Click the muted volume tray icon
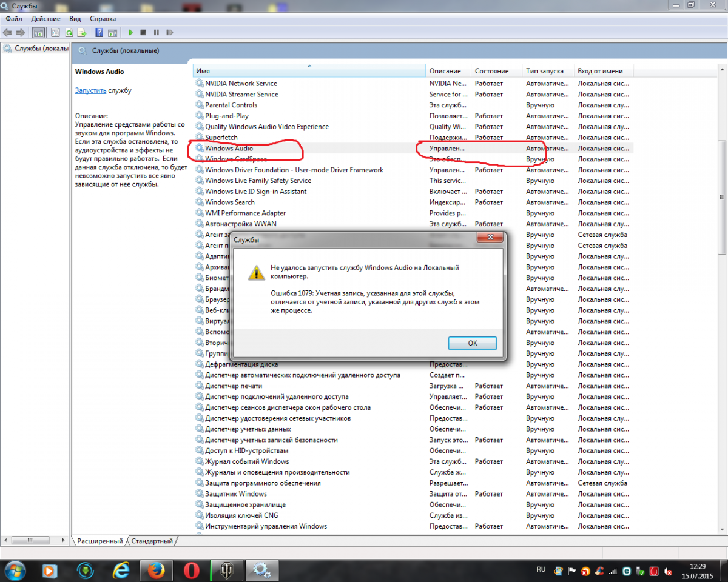The width and height of the screenshot is (728, 582). pyautogui.click(x=669, y=571)
